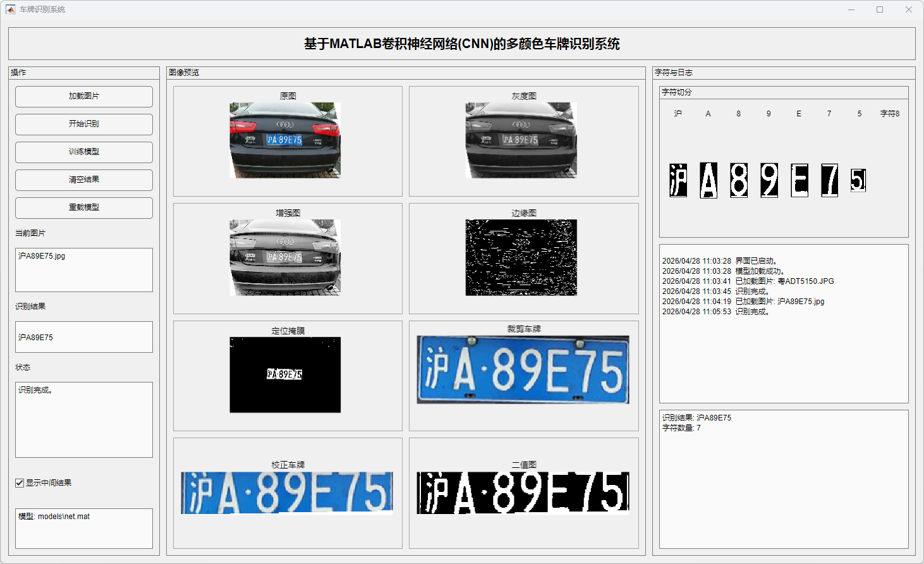Click the MATLAB icon in title bar
The height and width of the screenshot is (564, 924).
10,9
